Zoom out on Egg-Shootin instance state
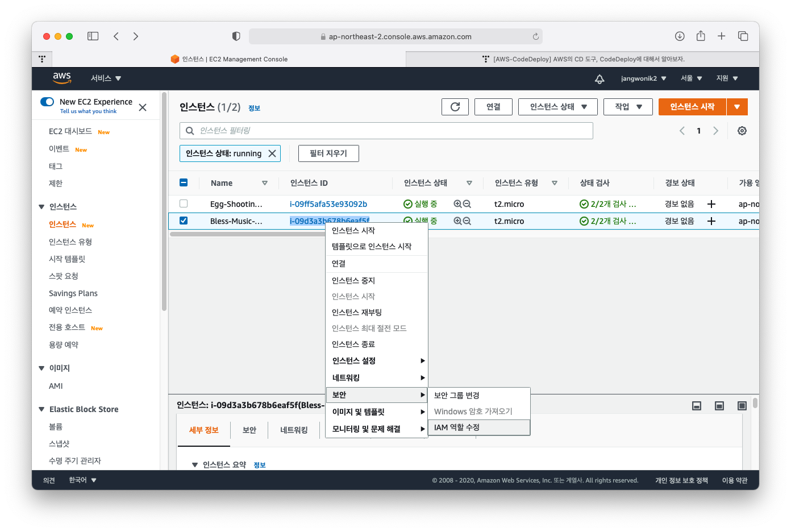 tap(467, 204)
